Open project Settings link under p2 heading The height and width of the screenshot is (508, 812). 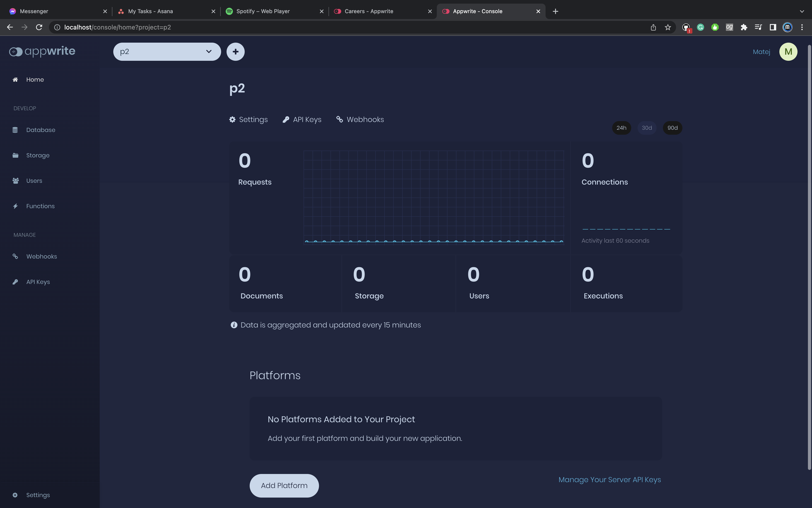coord(248,120)
